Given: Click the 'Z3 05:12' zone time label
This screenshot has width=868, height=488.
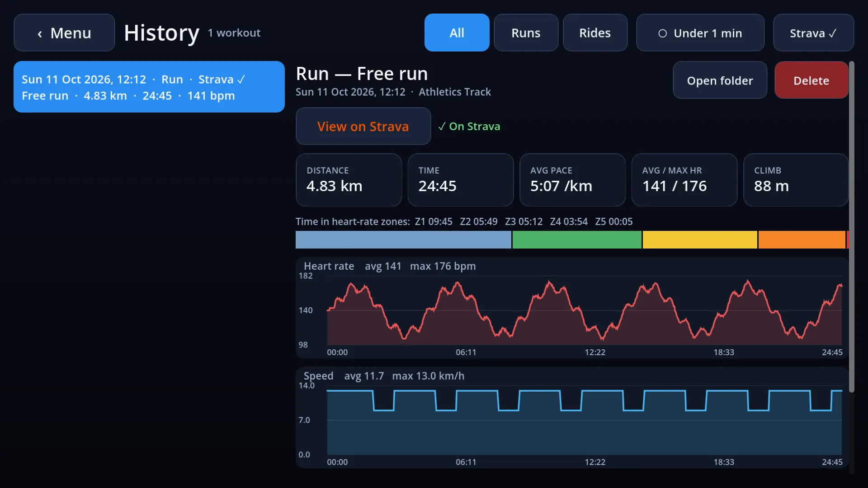Looking at the screenshot, I should click(524, 221).
